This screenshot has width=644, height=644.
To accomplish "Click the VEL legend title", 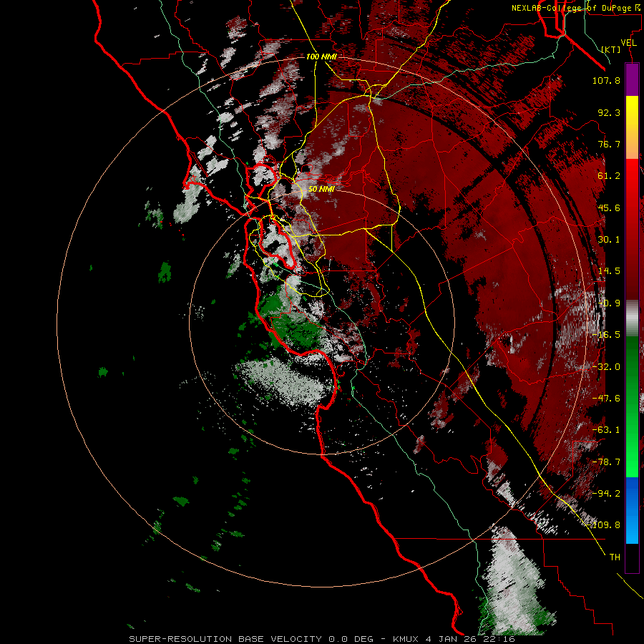I will 629,43.
